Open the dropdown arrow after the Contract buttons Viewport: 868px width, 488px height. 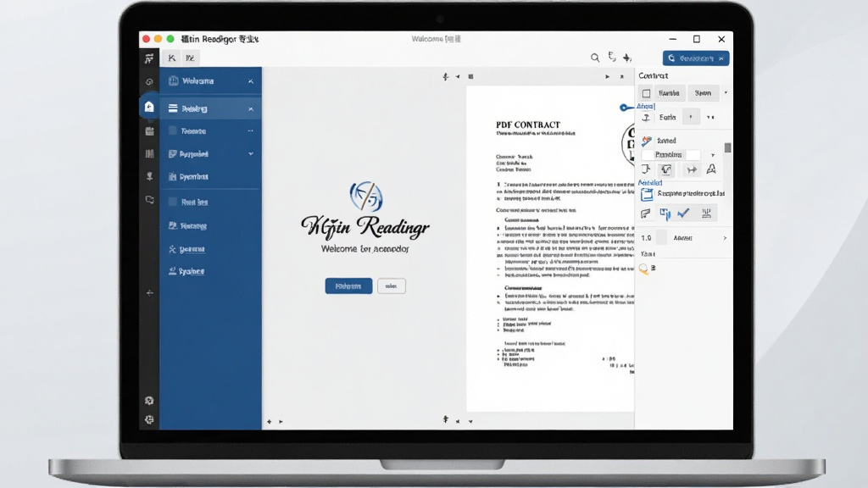tap(726, 93)
